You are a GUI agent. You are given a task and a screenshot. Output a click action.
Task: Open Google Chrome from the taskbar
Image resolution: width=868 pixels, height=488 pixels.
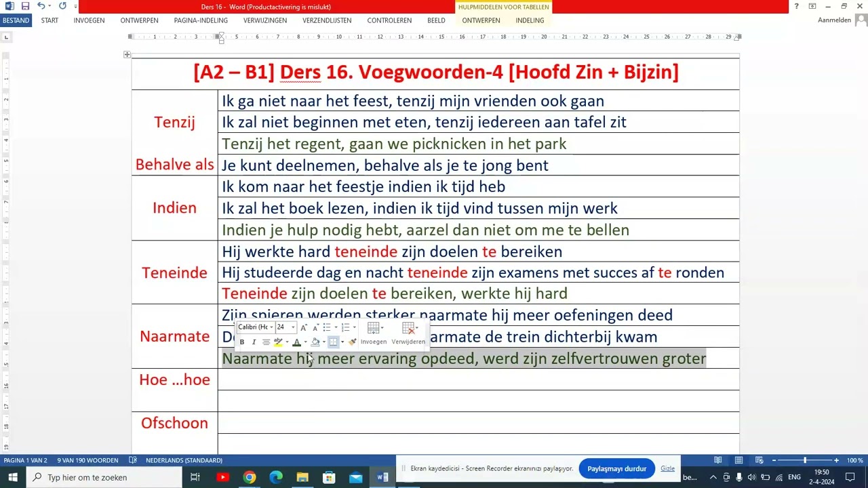tap(250, 477)
